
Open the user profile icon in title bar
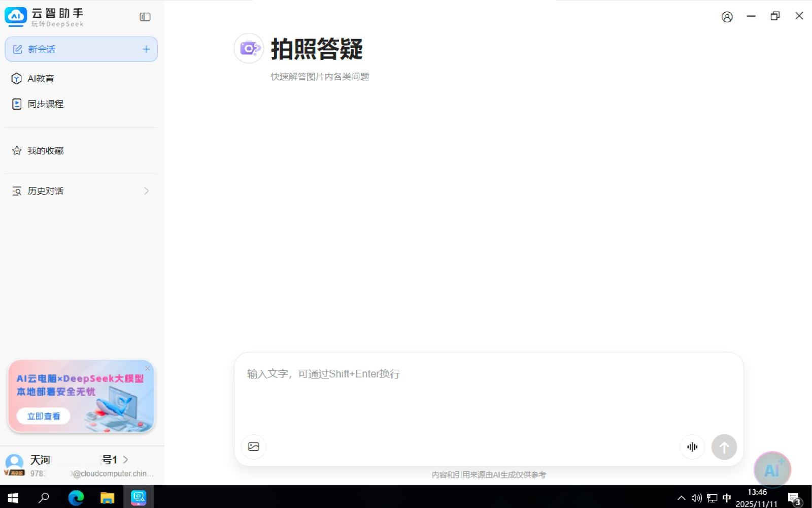pyautogui.click(x=727, y=17)
